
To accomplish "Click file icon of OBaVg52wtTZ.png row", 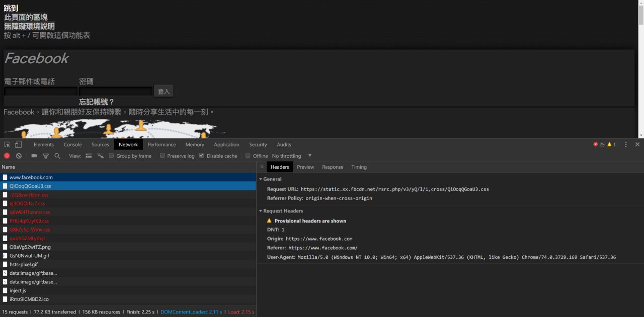I will click(x=5, y=247).
